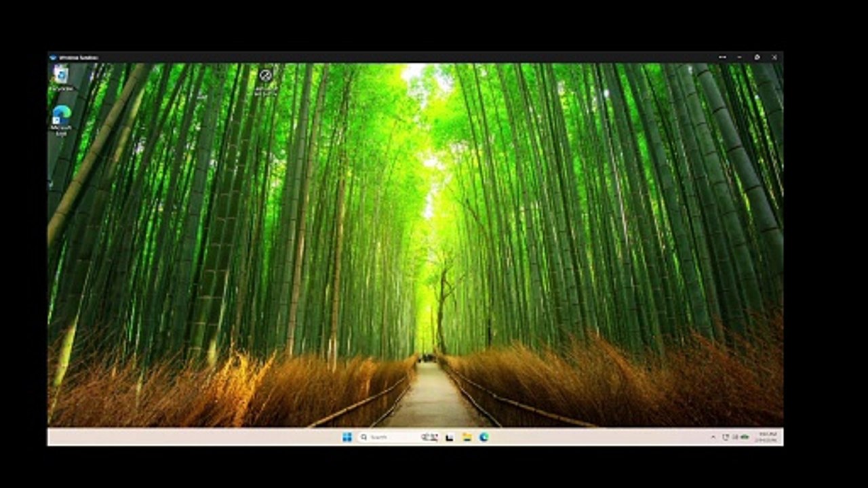Click the Windows Sandbox title bar app icon
The image size is (868, 488).
(54, 58)
